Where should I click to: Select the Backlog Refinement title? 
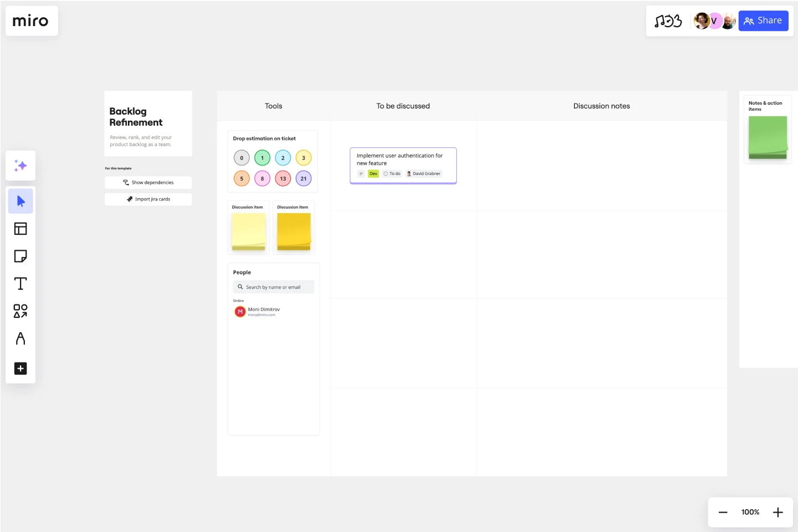click(136, 117)
